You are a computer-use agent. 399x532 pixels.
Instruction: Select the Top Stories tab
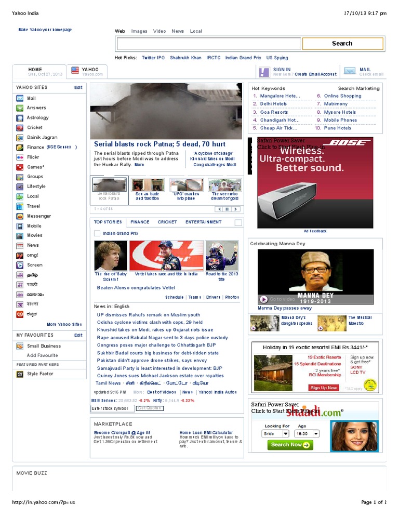coord(108,222)
